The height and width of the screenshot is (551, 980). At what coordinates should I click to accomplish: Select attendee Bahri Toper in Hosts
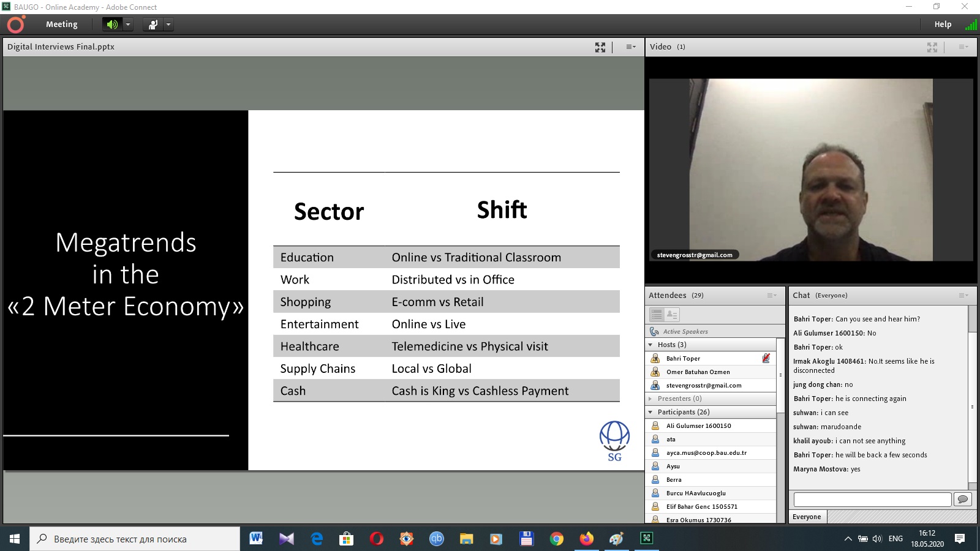tap(683, 359)
